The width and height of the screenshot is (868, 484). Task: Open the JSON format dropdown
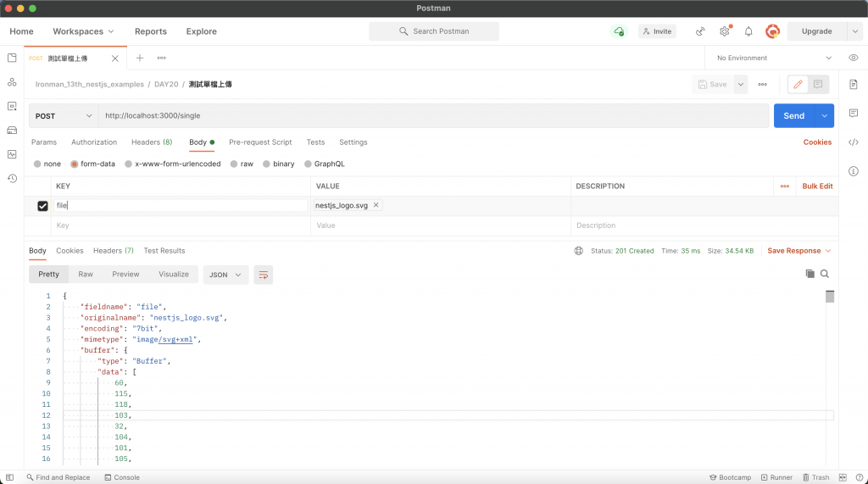pyautogui.click(x=225, y=275)
